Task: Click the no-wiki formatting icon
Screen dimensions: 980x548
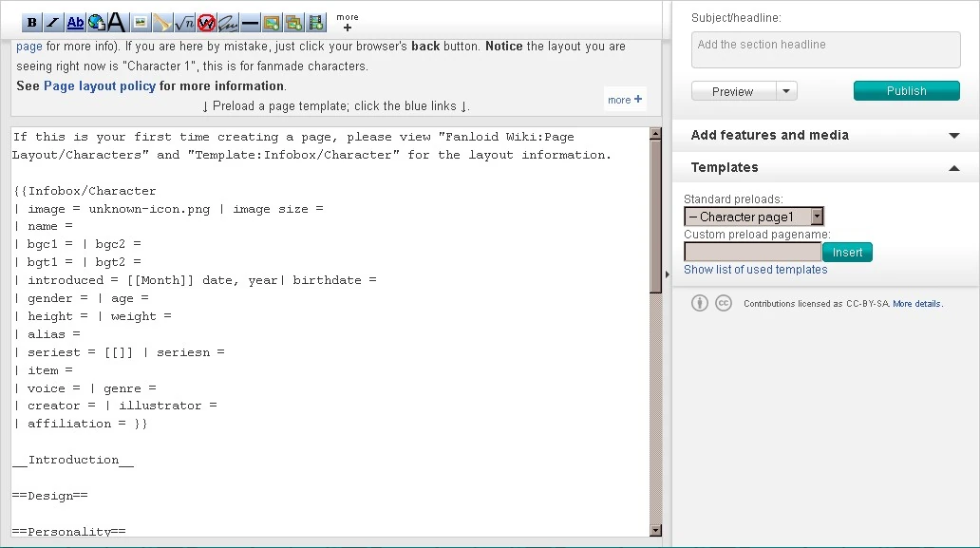Action: [x=206, y=23]
